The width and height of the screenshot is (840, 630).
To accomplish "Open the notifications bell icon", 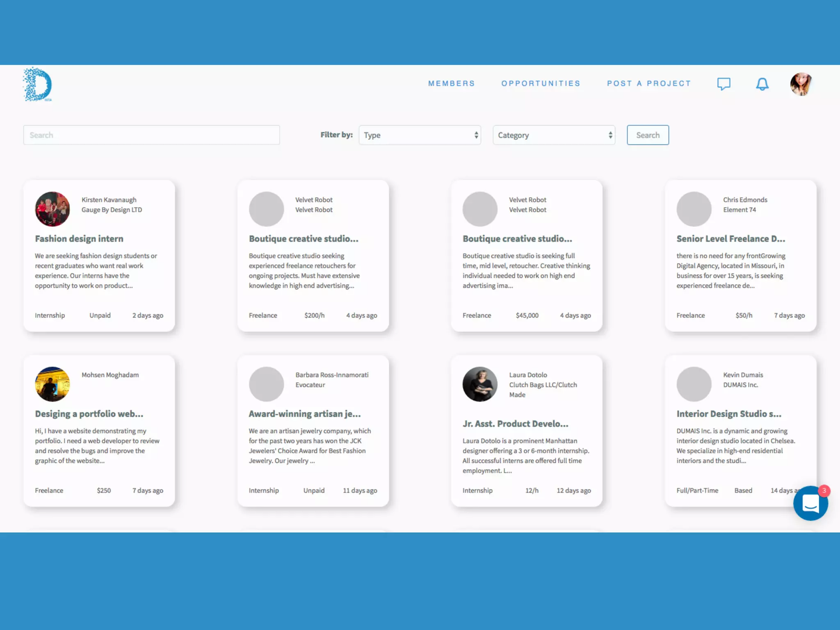I will pyautogui.click(x=762, y=84).
